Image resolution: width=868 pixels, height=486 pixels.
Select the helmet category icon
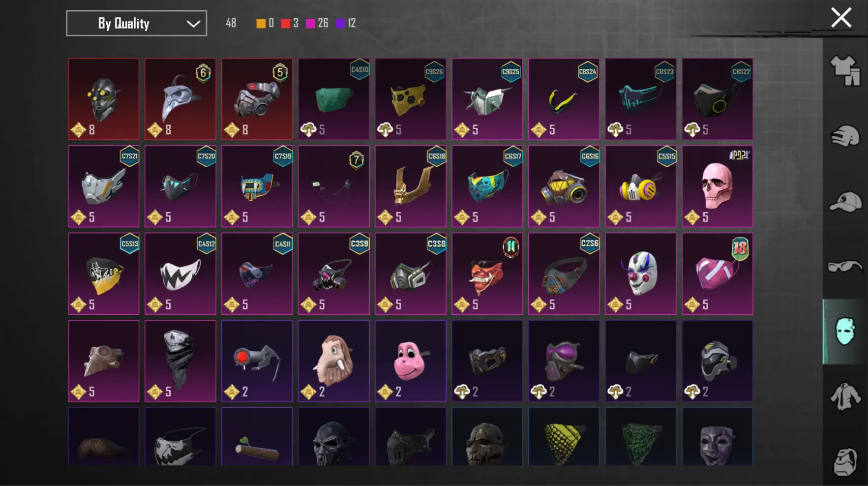point(845,136)
